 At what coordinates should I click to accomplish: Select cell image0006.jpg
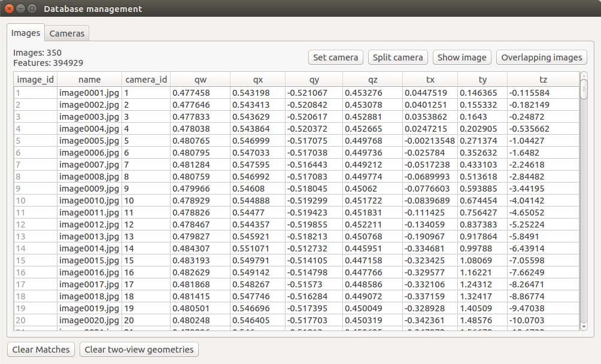pyautogui.click(x=89, y=153)
